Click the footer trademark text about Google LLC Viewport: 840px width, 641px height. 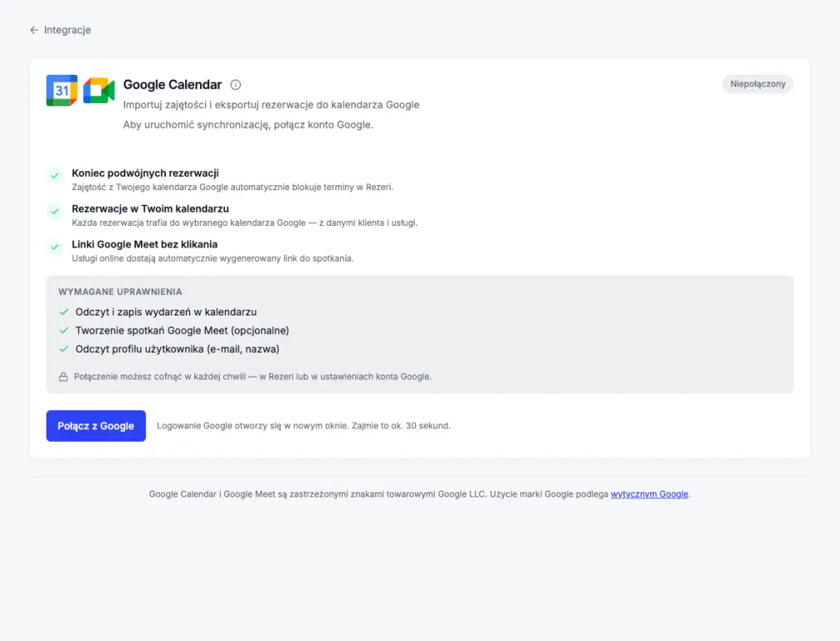[x=419, y=494]
